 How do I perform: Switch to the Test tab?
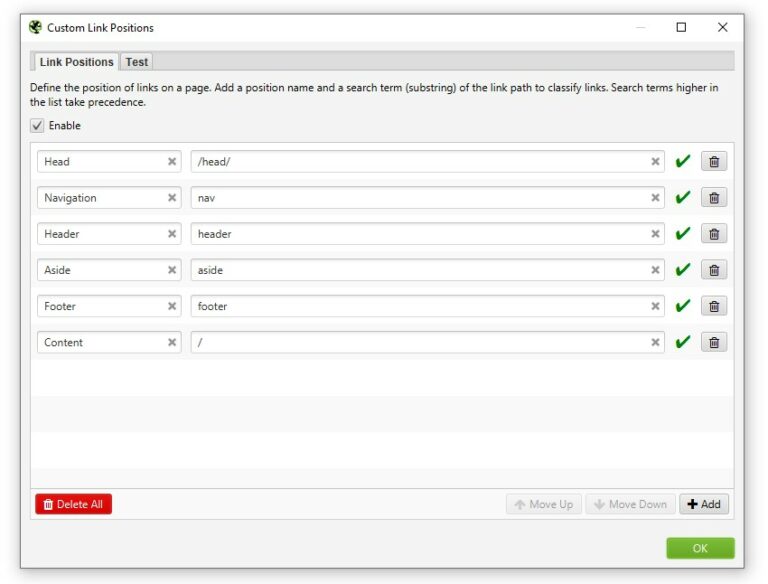[137, 62]
